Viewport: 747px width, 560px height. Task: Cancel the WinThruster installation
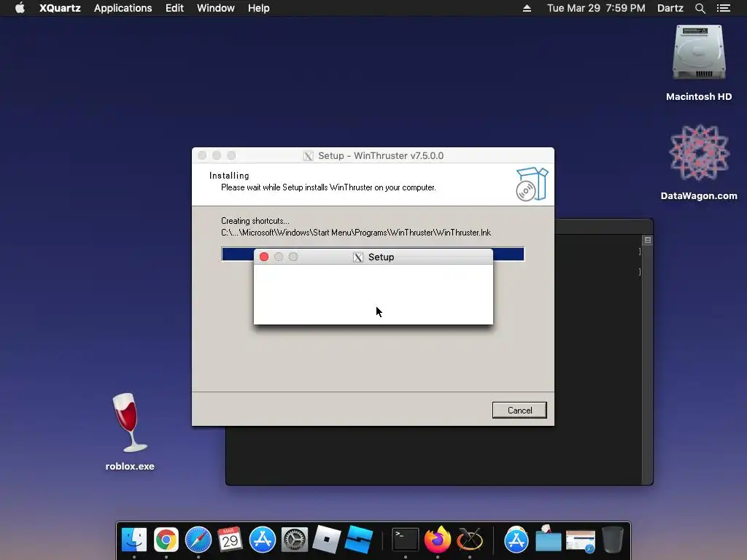519,410
